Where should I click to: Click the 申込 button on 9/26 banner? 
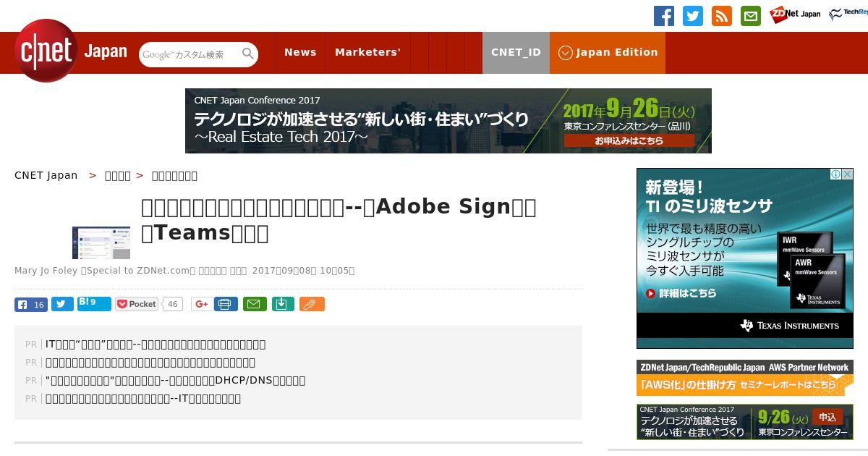827,417
